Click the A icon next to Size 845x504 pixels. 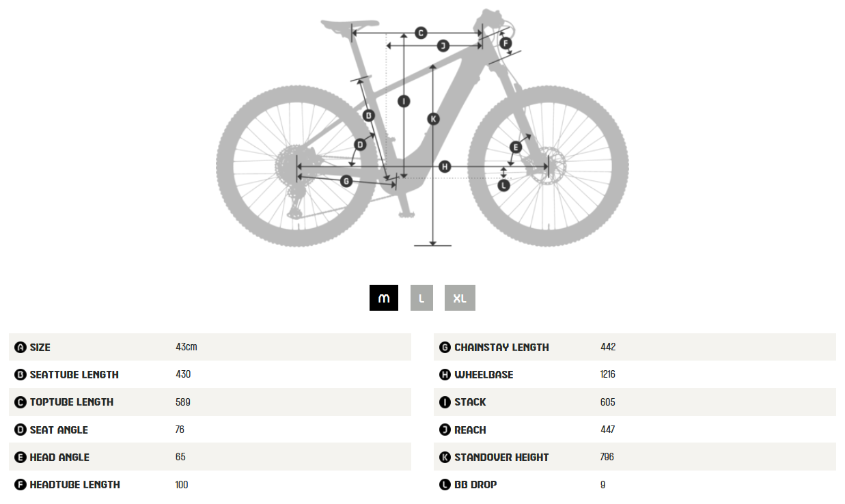point(20,347)
